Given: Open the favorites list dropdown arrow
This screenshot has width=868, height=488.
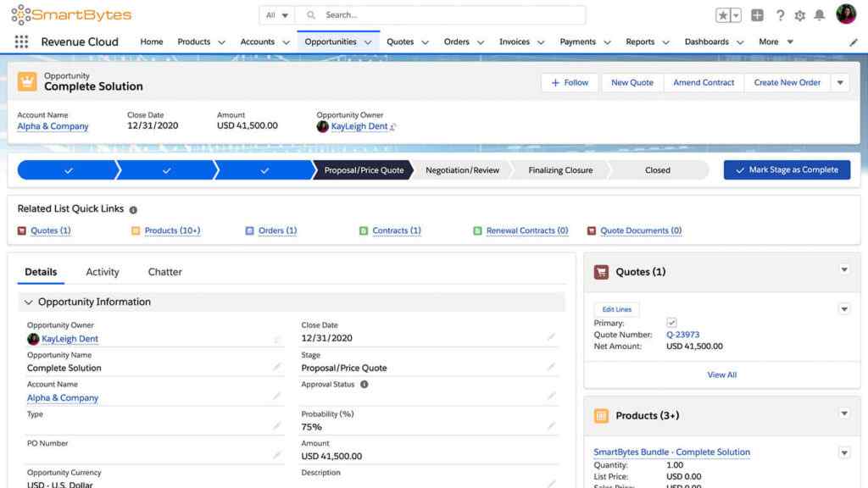Looking at the screenshot, I should click(x=736, y=15).
